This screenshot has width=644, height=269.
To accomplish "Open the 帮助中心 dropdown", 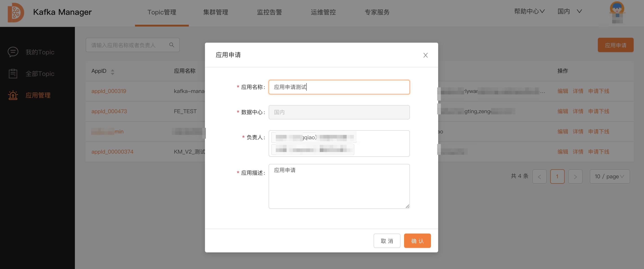I will point(529,11).
